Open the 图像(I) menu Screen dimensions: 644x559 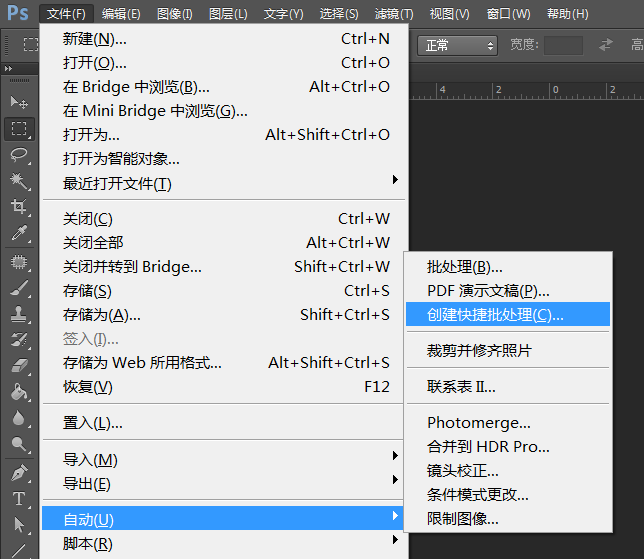tap(175, 14)
